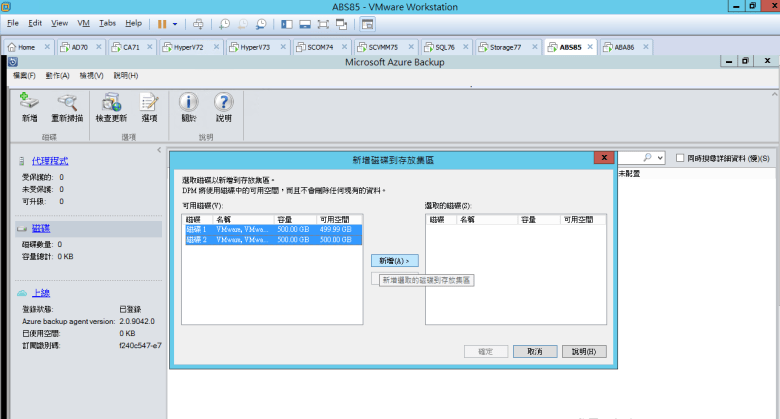
Task: Toggle the 同時搜尋詳細資料 checkbox
Action: click(x=681, y=158)
